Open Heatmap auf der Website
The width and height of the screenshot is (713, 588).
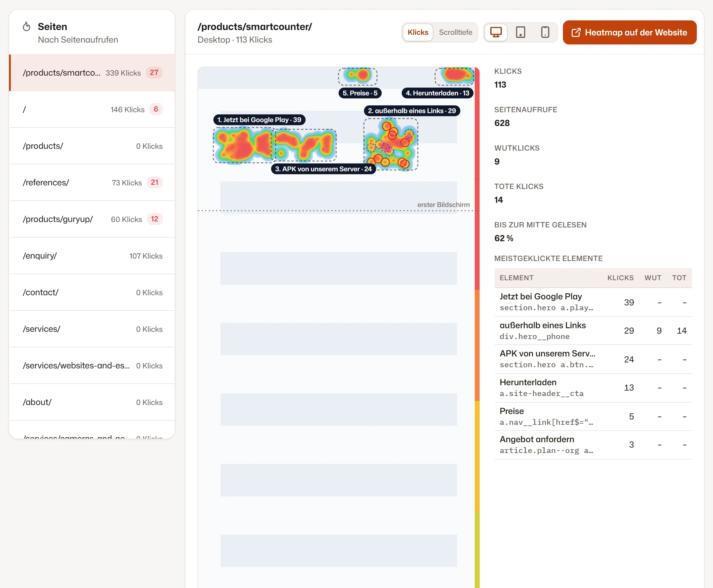(x=629, y=32)
